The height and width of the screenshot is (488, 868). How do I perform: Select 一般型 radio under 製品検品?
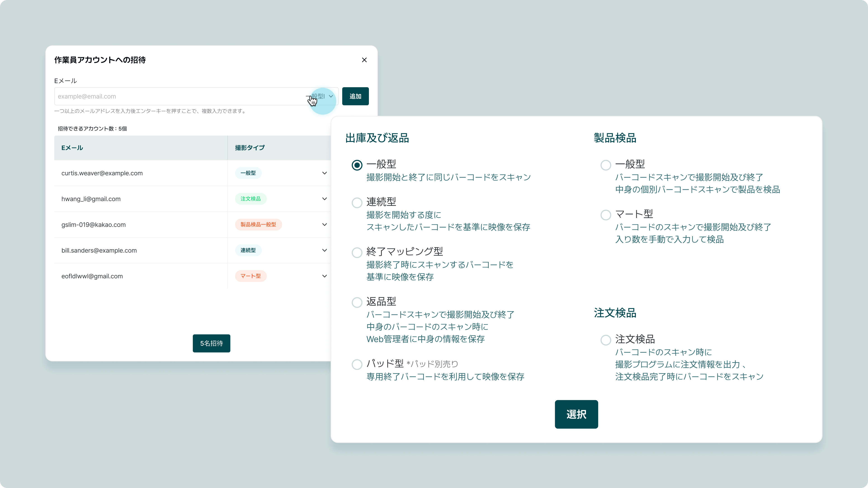pyautogui.click(x=606, y=165)
